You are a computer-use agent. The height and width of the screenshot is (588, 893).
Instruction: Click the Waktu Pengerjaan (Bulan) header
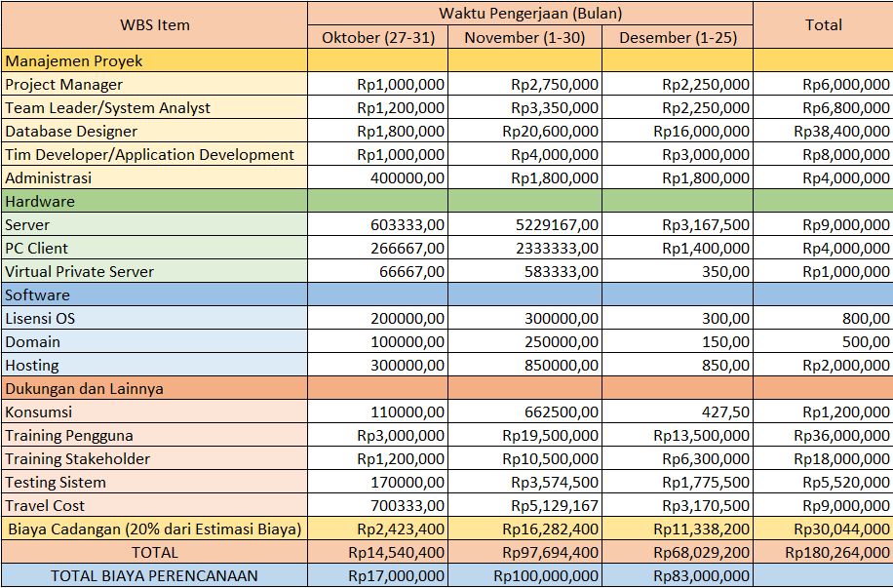coord(530,13)
